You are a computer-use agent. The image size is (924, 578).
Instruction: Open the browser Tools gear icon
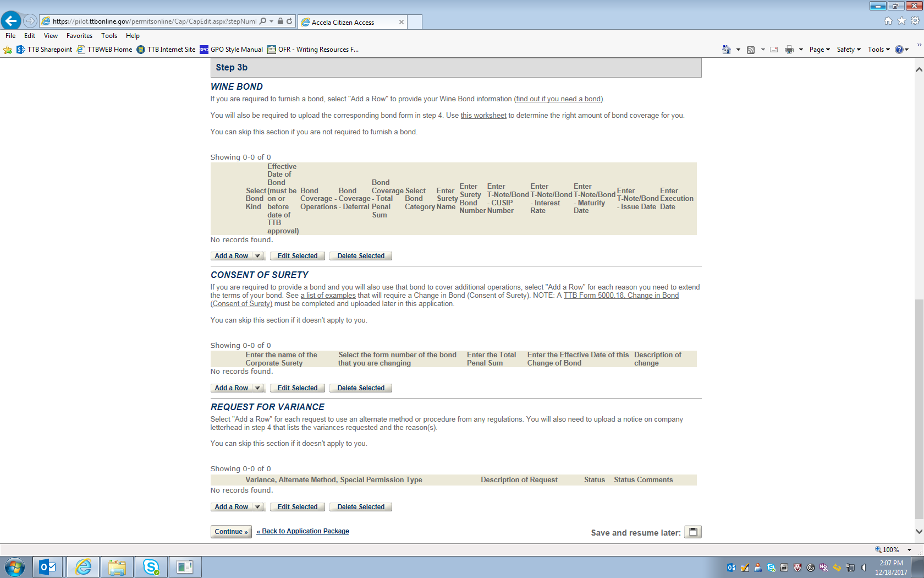click(x=915, y=21)
